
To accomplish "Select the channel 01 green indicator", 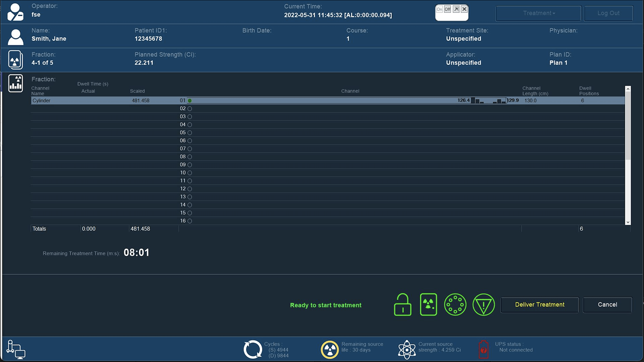I will [x=190, y=100].
